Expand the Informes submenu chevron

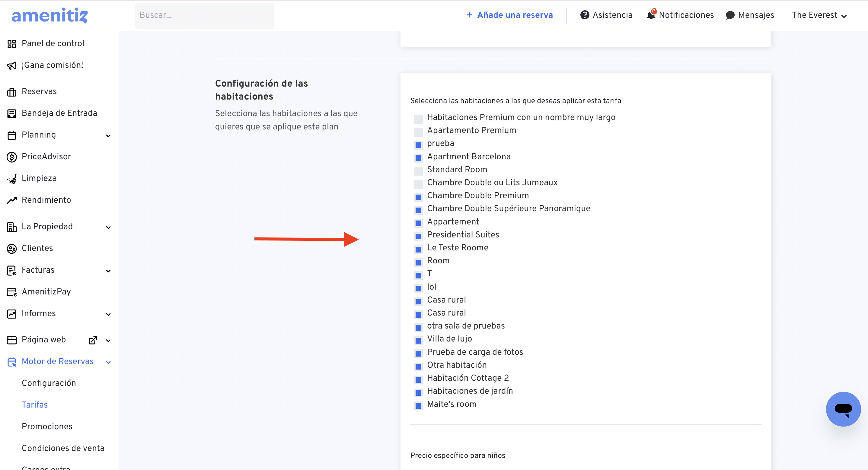point(108,314)
